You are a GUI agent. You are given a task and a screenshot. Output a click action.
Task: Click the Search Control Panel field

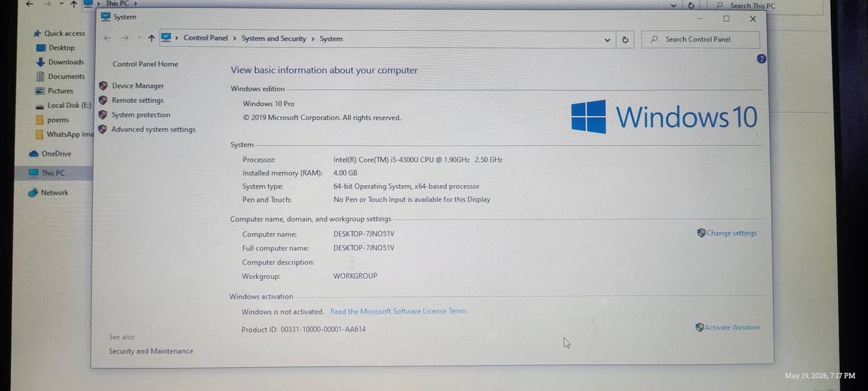[x=701, y=39]
